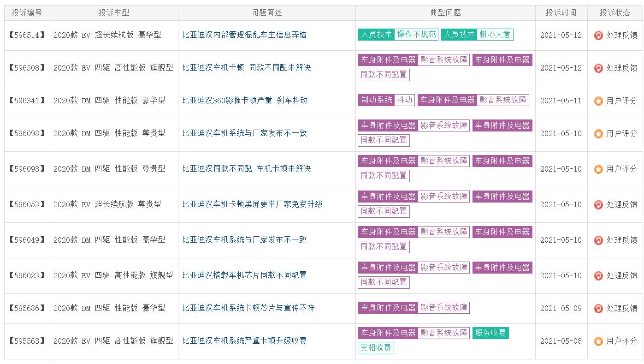Open complaint 比亚迪汉内部管理混乱车主信息弄错
The height and width of the screenshot is (364, 644).
coord(244,35)
